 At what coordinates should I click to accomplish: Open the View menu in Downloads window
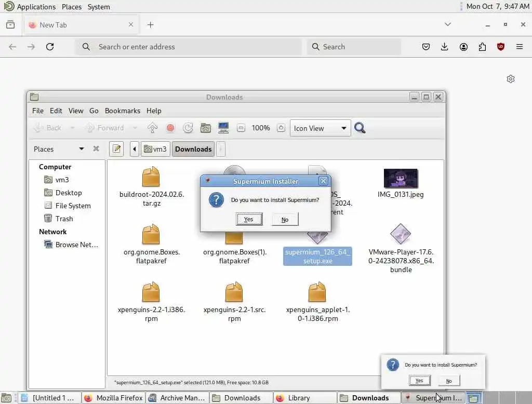[x=76, y=111]
